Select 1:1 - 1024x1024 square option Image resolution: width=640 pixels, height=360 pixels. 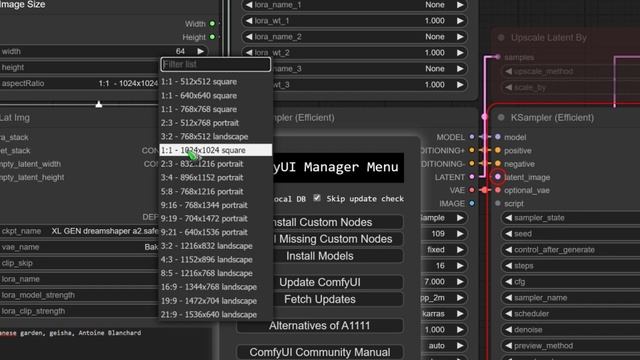[216, 150]
